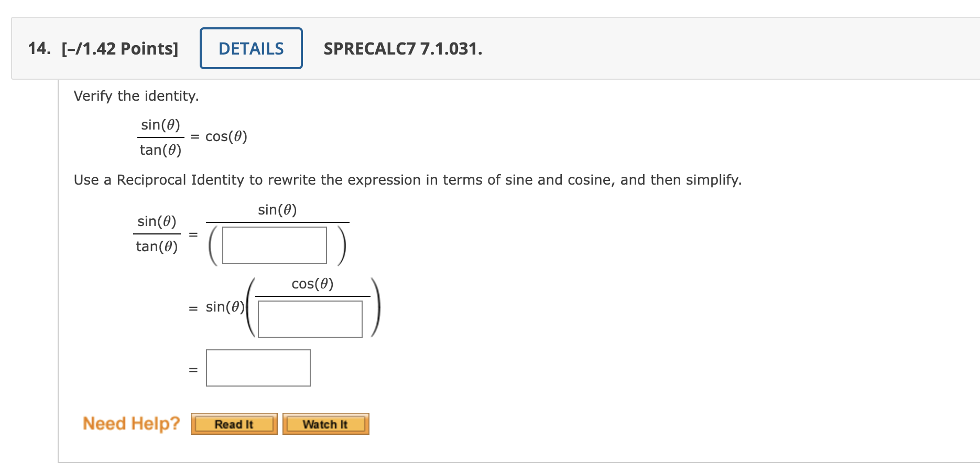Click sin(θ) numerator above the first input box
980x471 pixels.
click(x=277, y=210)
